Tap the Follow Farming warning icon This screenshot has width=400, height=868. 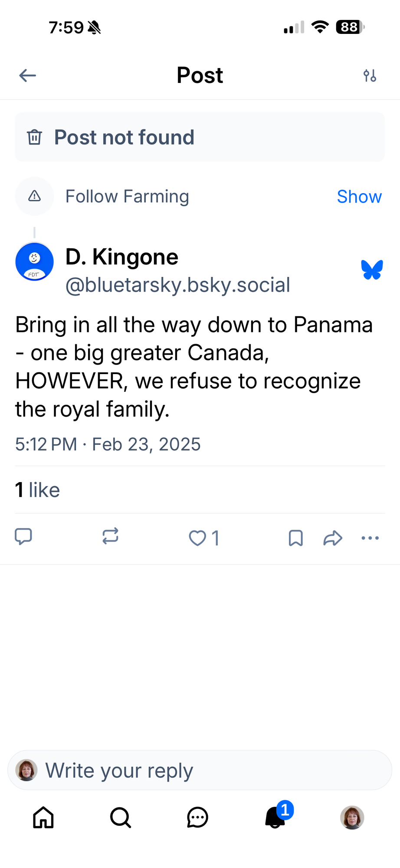point(35,196)
